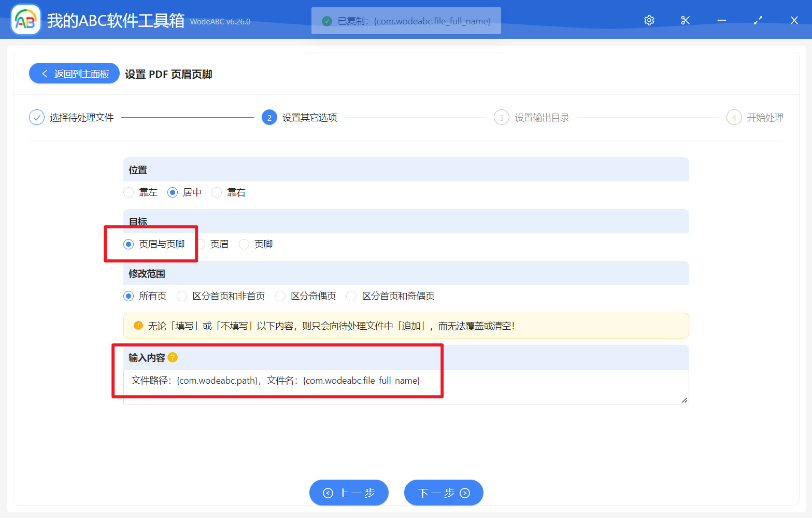Choose the 页脚 target radio option
The image size is (812, 518).
pos(244,244)
